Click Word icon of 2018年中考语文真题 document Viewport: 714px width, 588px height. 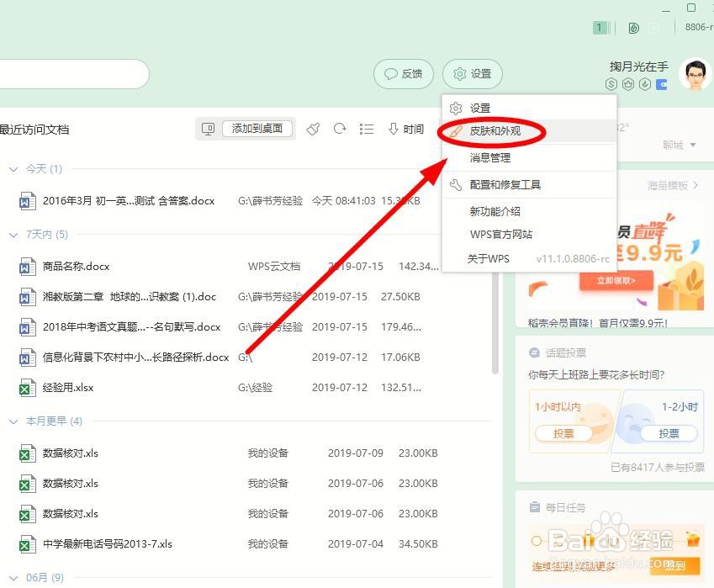coord(27,327)
